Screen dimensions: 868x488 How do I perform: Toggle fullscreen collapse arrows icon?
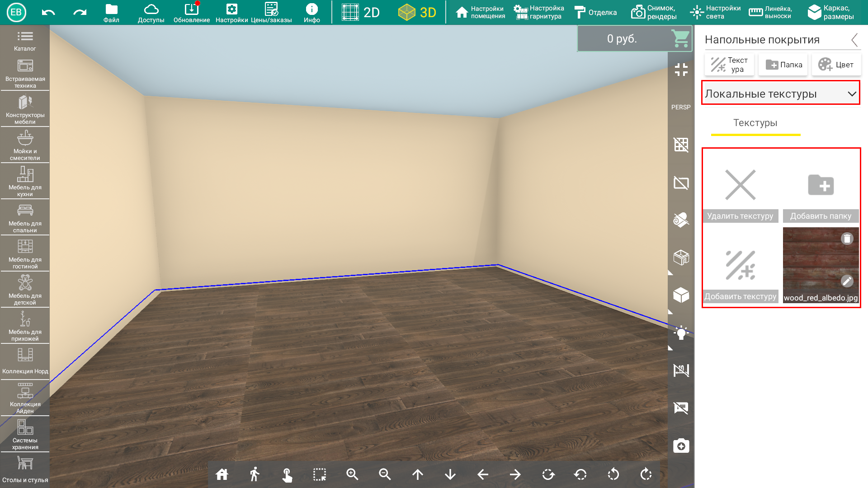coord(681,70)
